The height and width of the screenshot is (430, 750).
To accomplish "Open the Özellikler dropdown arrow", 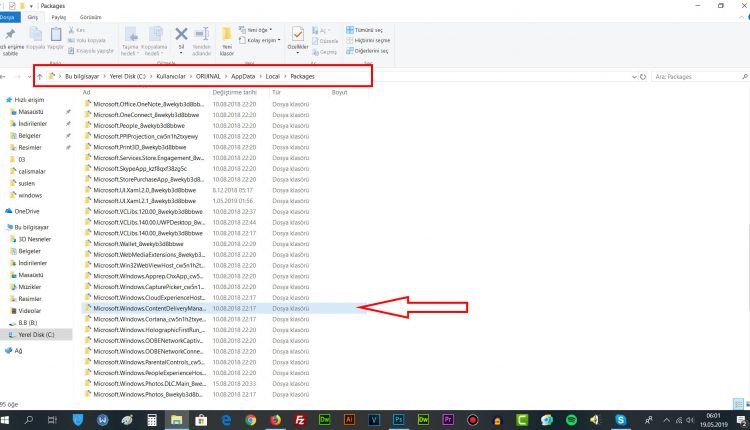I will click(x=298, y=53).
